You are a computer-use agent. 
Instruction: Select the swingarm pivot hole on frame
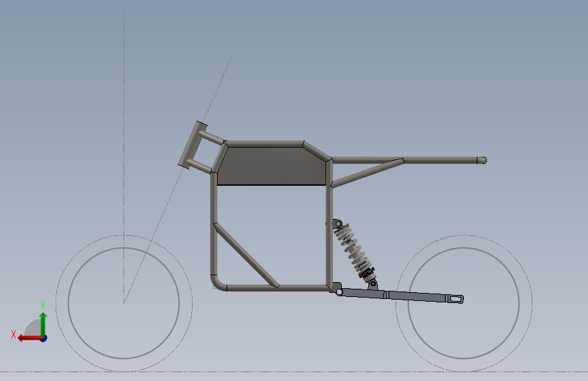click(339, 292)
